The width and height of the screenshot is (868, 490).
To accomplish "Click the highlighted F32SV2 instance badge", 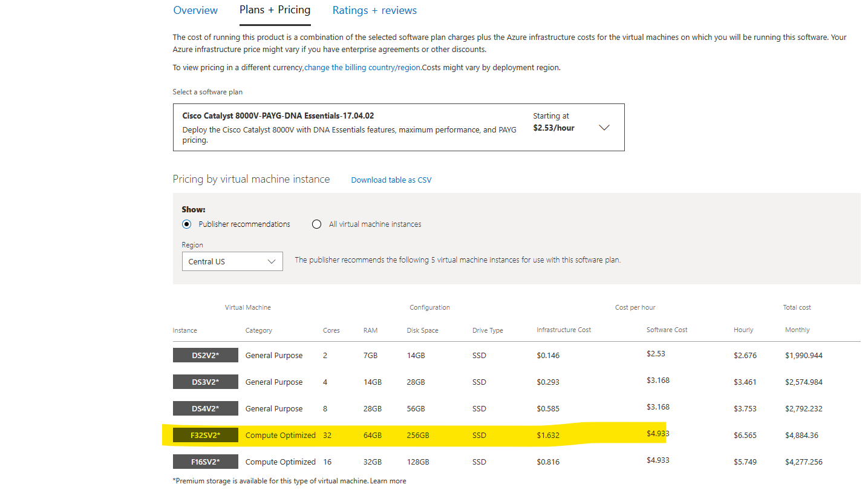I will pyautogui.click(x=205, y=435).
